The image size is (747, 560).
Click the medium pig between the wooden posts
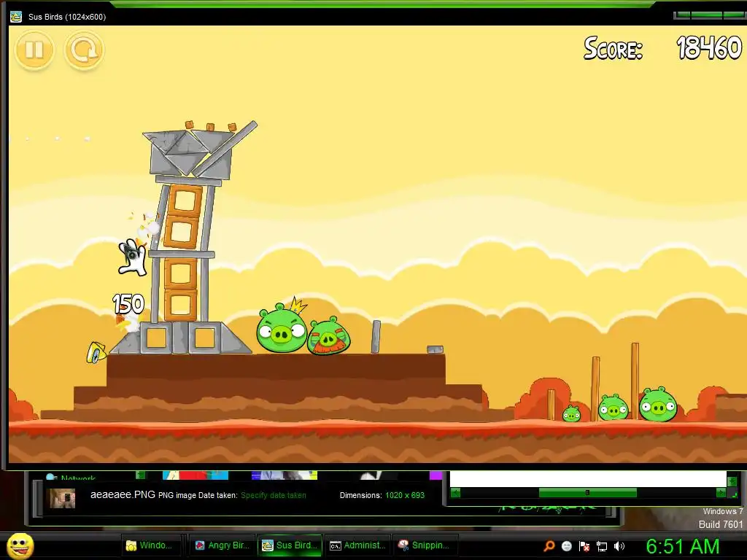613,408
